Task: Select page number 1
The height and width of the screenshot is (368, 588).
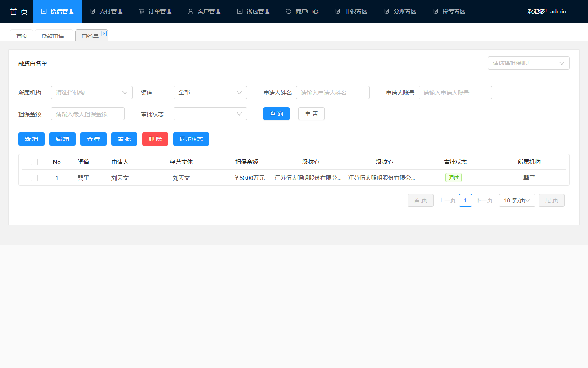Action: point(465,200)
